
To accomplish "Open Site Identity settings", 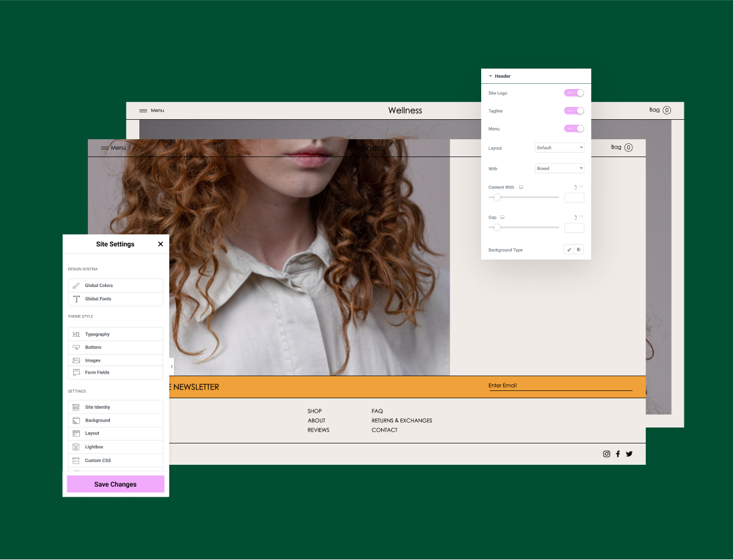I will [x=97, y=407].
